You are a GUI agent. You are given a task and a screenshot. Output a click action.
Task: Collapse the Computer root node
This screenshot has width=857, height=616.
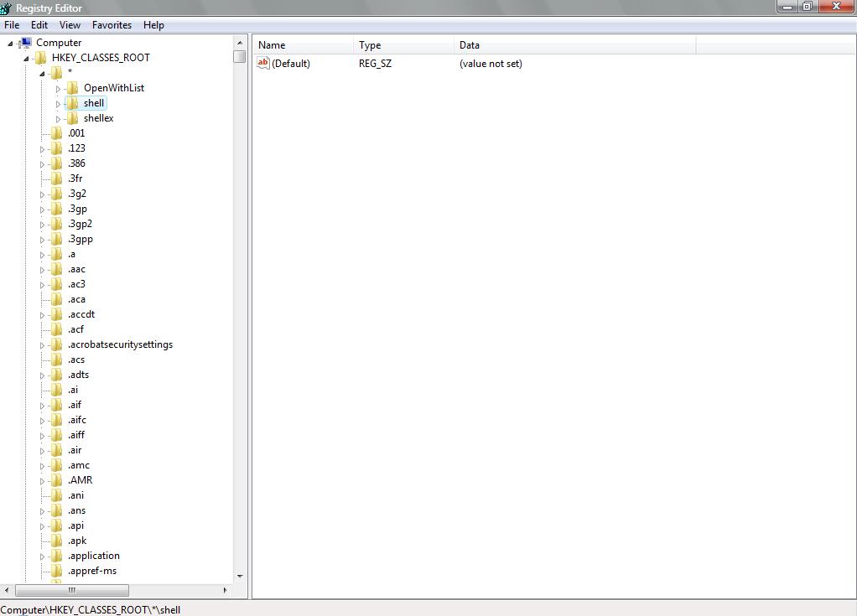[x=10, y=44]
